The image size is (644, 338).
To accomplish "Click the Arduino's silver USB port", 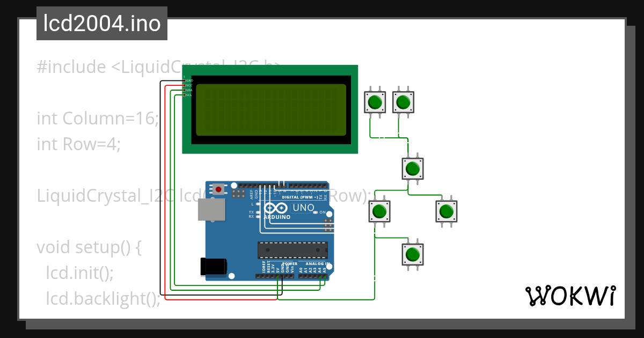I will click(212, 210).
